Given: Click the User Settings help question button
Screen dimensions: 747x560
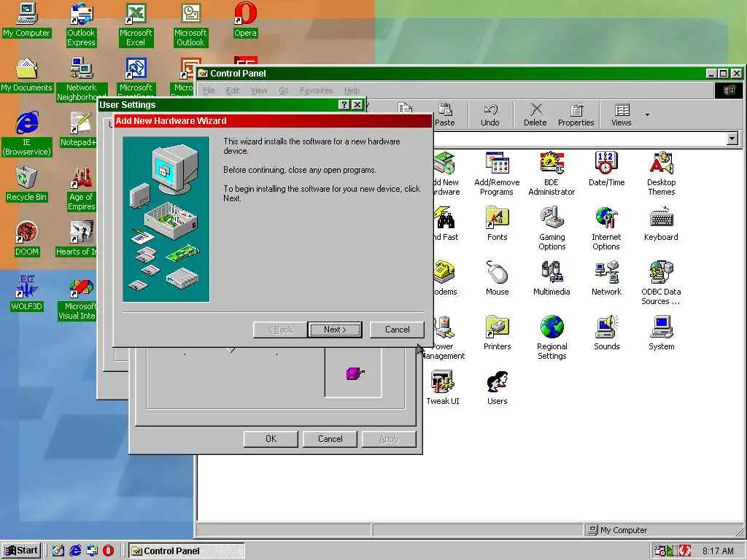Looking at the screenshot, I should coord(344,105).
